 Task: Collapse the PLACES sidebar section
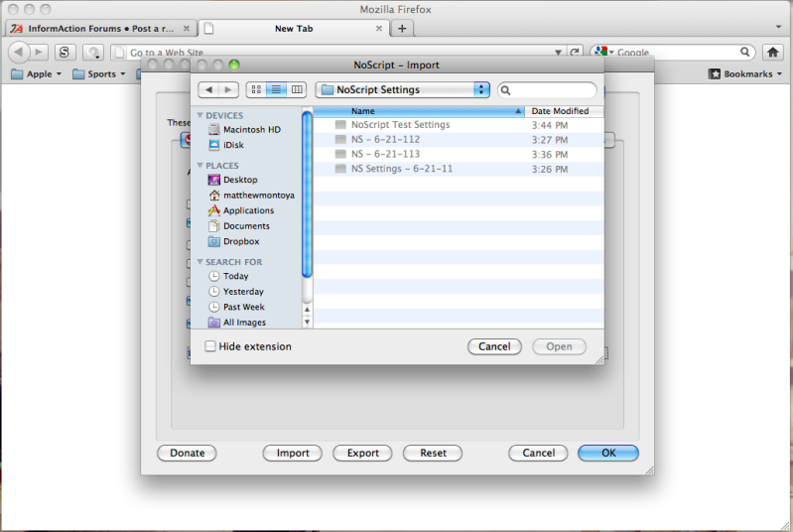199,166
